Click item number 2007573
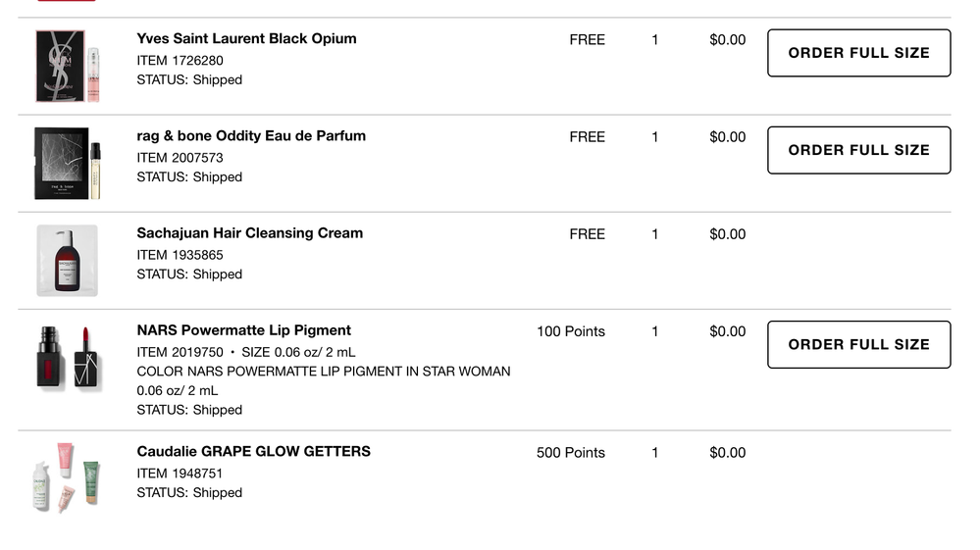Viewport: 980px width, 550px height. [x=180, y=158]
